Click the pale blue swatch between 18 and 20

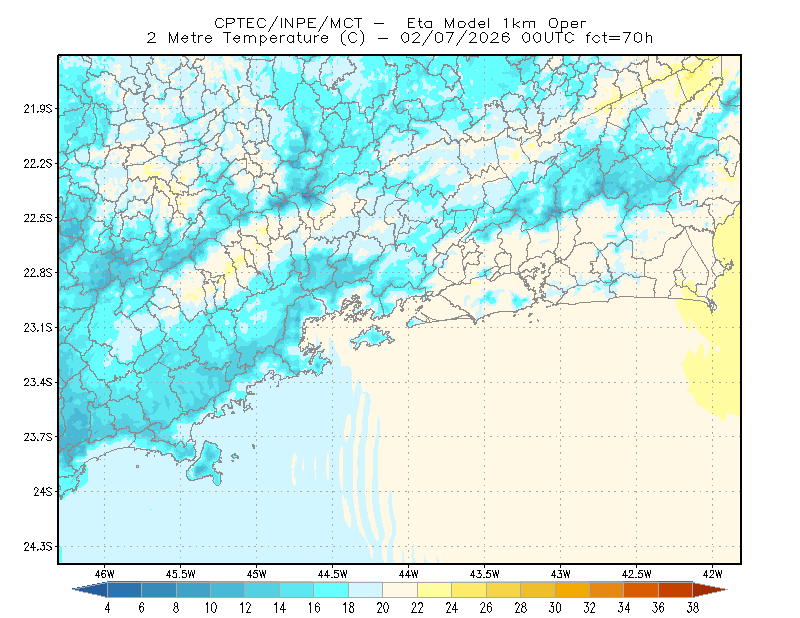coord(366,590)
